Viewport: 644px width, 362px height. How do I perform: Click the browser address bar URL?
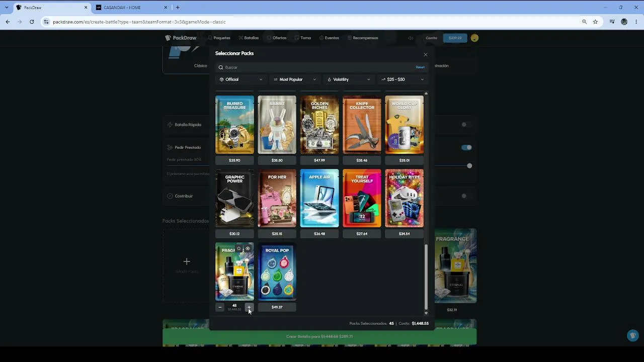tap(139, 22)
